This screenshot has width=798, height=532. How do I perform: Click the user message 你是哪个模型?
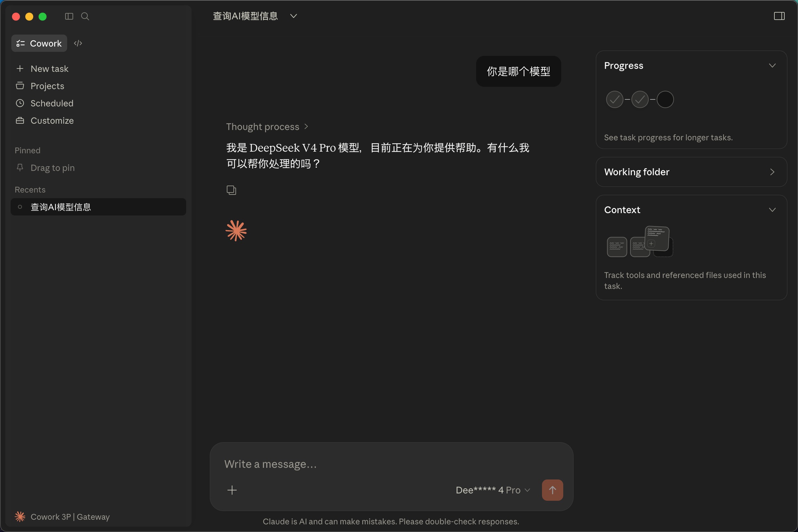pos(518,71)
